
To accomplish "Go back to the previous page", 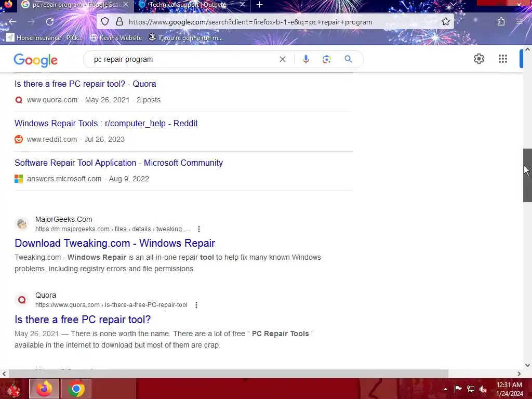I will 12,22.
